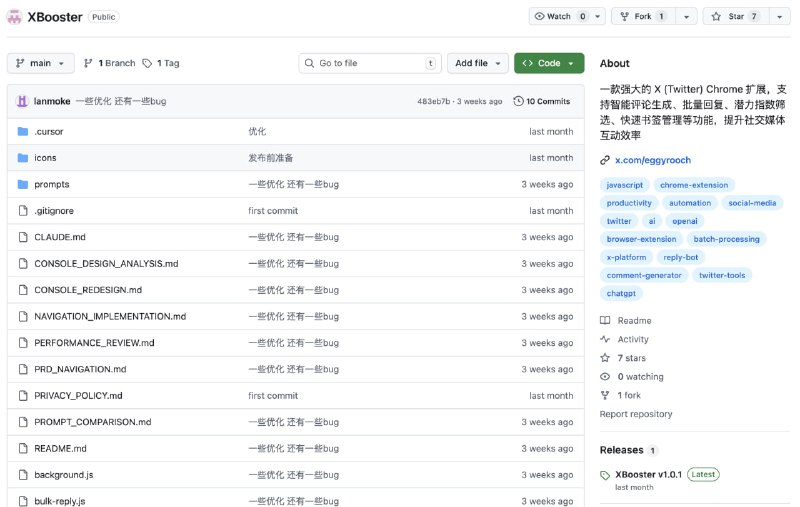View the 10 Commits history
Viewport: 800px width, 507px height.
[541, 101]
